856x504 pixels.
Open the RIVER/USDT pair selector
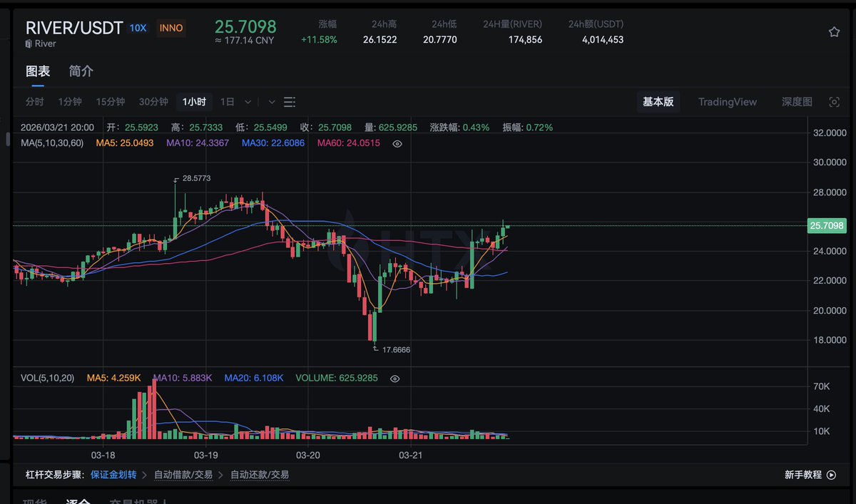coord(74,29)
